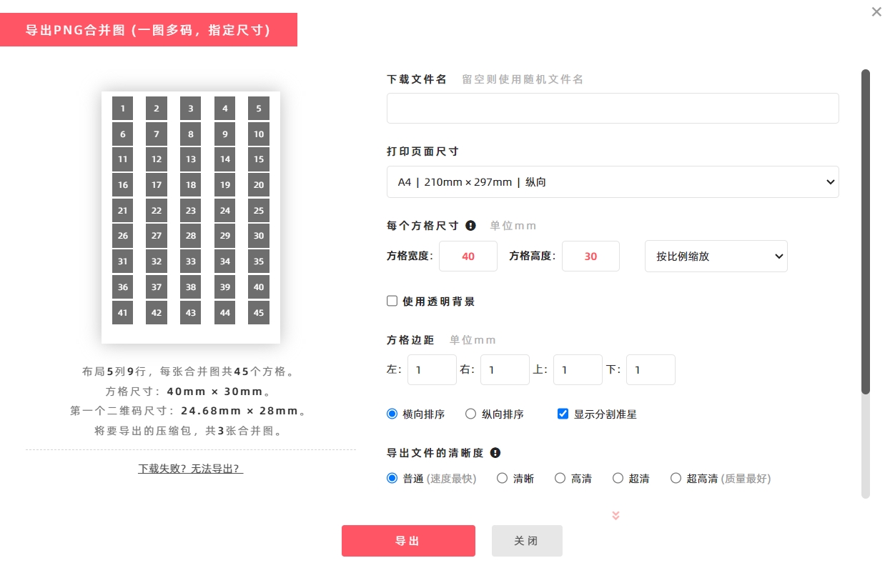The image size is (890, 588).
Task: Click the 将要导出的压缩包 summary line
Action: 189,431
